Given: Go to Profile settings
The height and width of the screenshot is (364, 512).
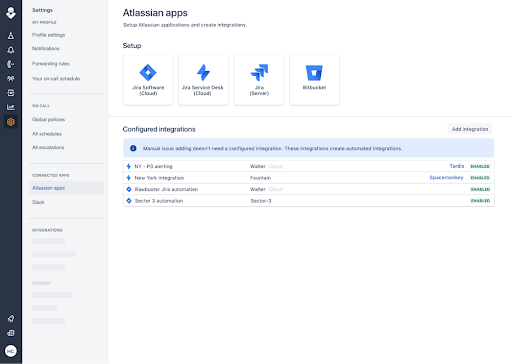Looking at the screenshot, I should 48,35.
